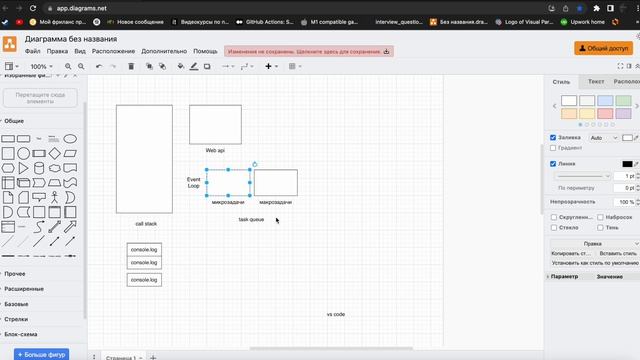
Task: Open the plus insert dropdown
Action: click(271, 66)
